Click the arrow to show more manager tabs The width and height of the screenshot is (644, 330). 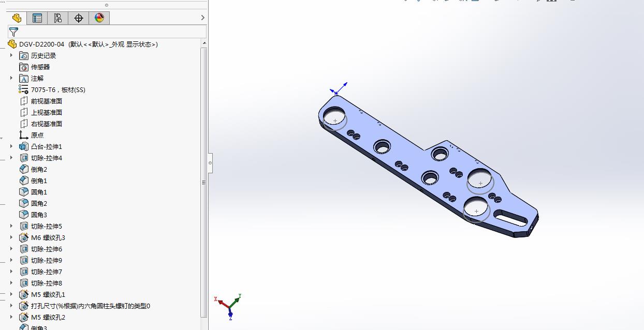point(202,18)
